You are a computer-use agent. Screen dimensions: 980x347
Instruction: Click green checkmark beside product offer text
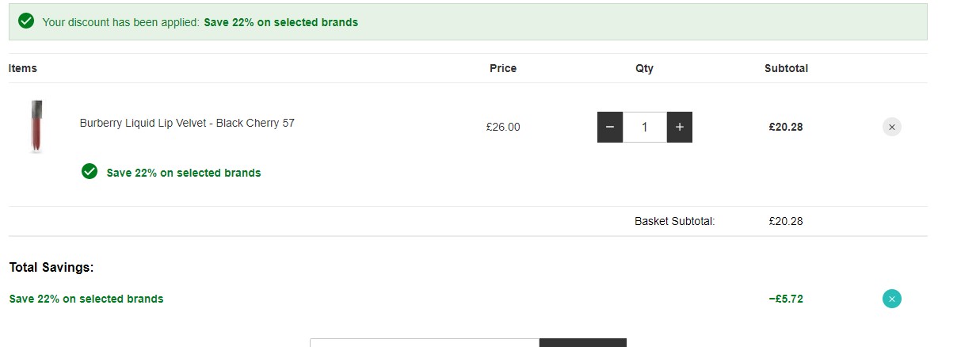pyautogui.click(x=90, y=171)
